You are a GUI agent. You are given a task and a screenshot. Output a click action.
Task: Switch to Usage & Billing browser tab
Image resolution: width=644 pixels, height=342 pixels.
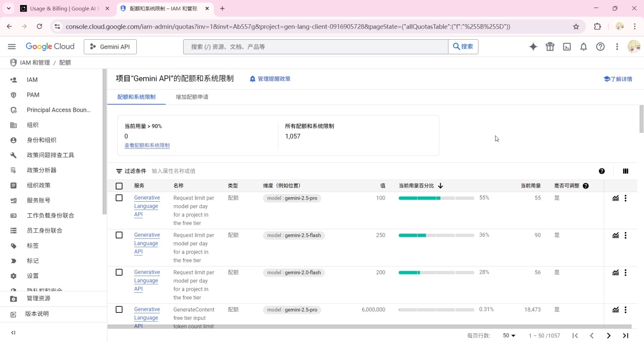click(x=65, y=9)
